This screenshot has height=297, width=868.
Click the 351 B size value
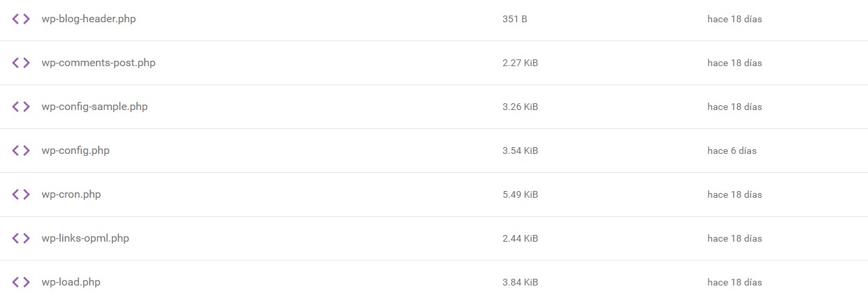point(515,20)
